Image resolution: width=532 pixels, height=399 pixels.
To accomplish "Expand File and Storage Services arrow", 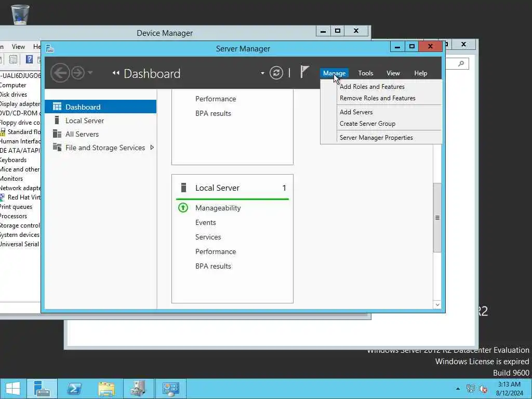I will [152, 147].
